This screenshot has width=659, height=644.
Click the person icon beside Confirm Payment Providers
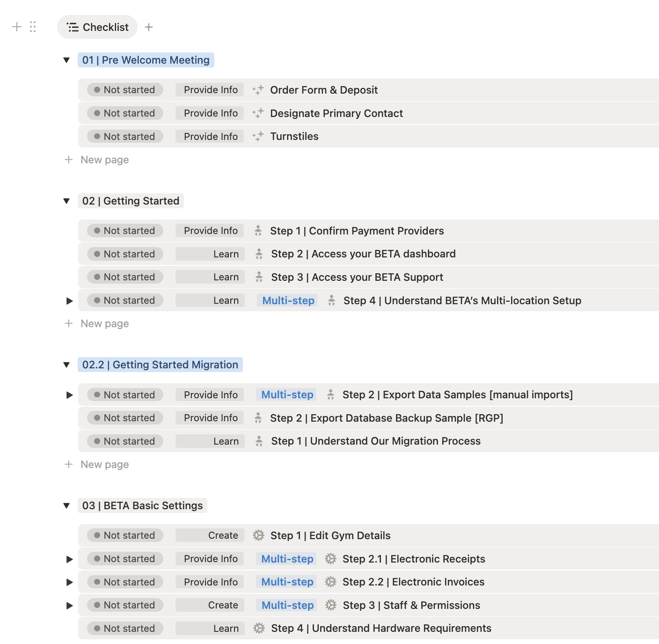(x=258, y=231)
